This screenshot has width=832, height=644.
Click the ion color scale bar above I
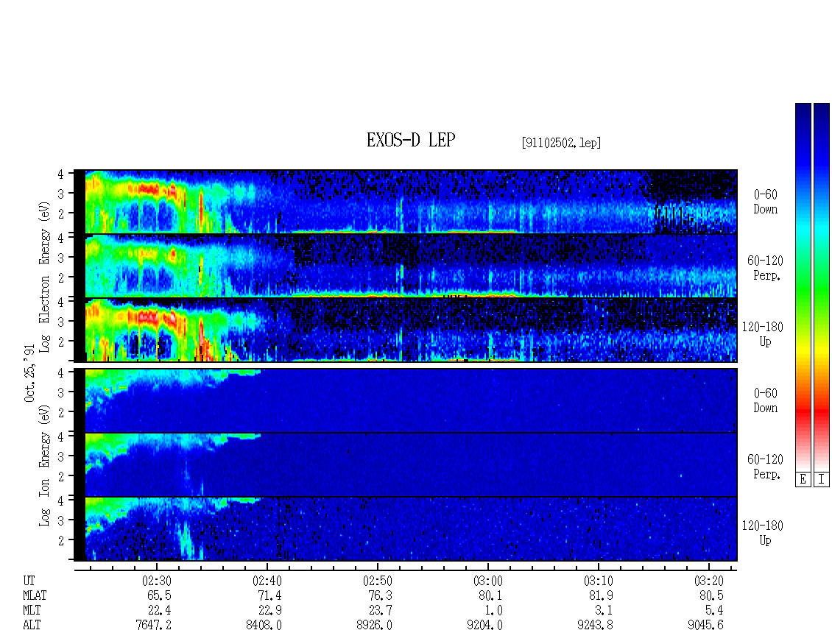(x=822, y=286)
